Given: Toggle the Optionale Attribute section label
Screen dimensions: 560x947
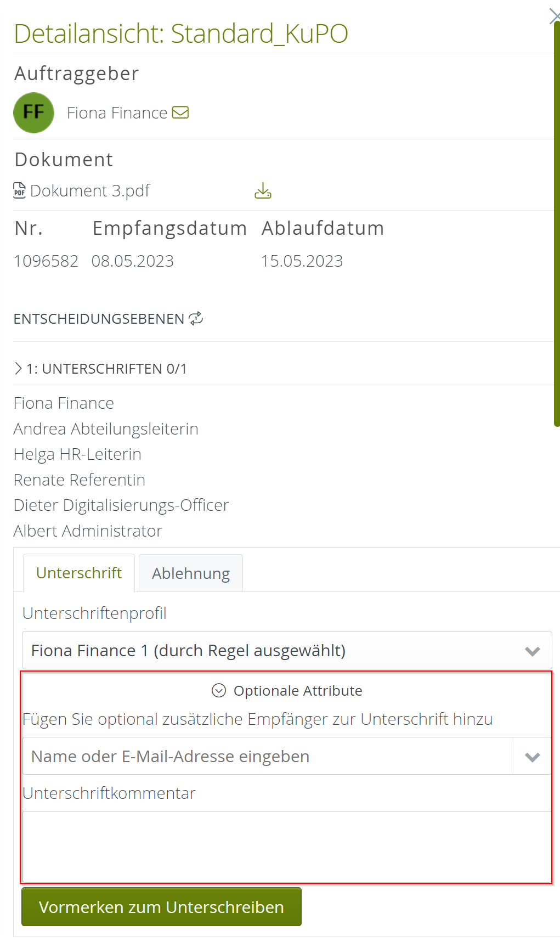Looking at the screenshot, I should coord(298,691).
